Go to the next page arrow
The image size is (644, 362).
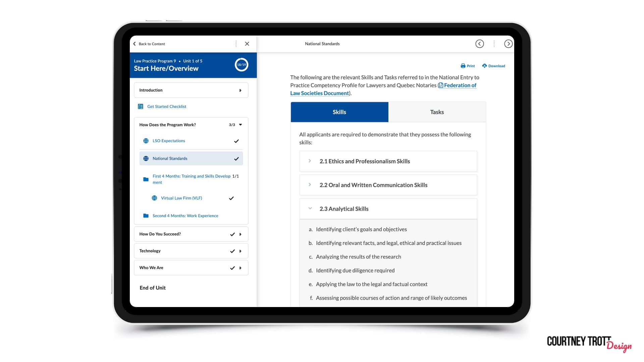pyautogui.click(x=508, y=44)
